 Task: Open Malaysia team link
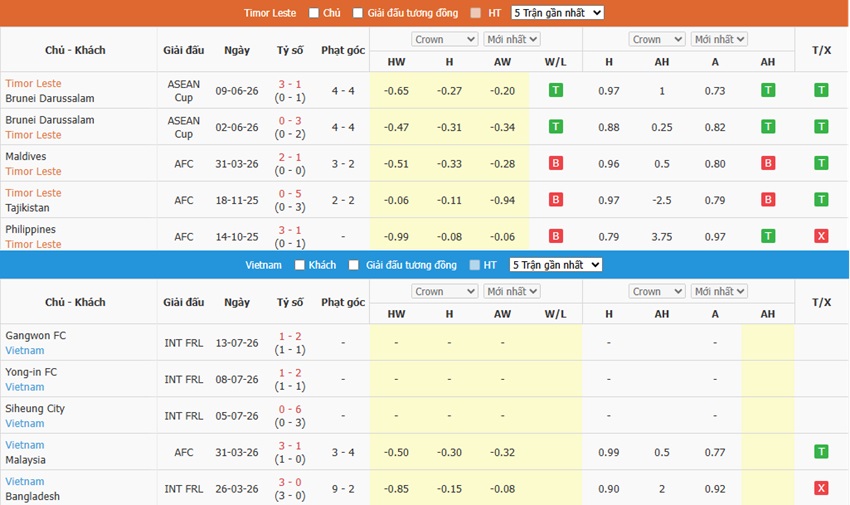[25, 459]
